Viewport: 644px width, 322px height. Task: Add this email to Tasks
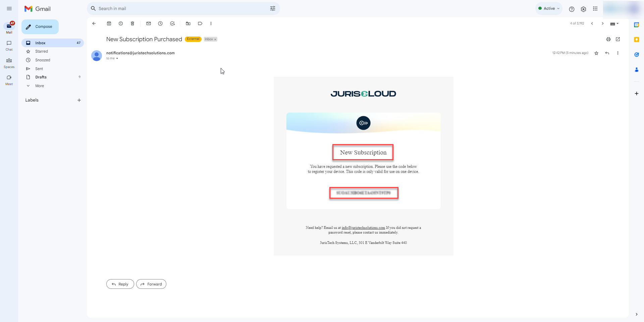click(x=172, y=23)
